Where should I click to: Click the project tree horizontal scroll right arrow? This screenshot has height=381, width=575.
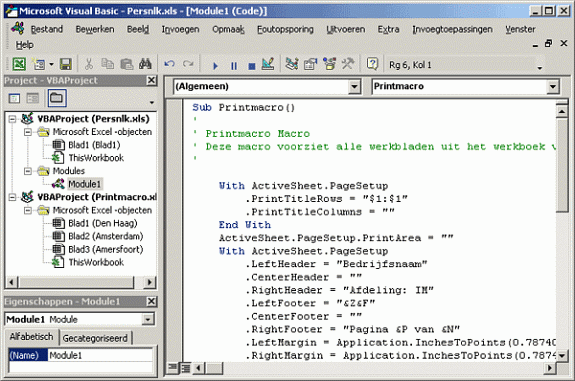pos(149,282)
